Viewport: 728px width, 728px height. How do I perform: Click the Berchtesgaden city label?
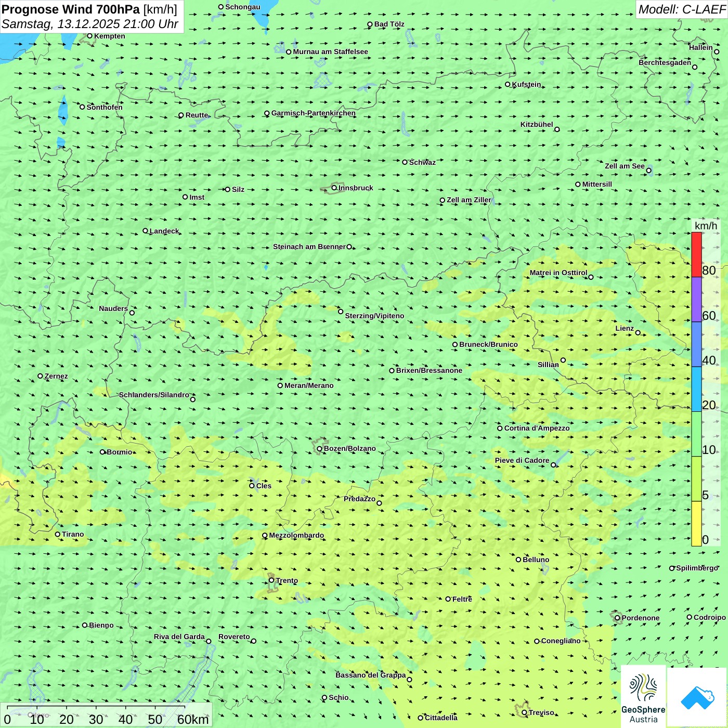pos(665,62)
